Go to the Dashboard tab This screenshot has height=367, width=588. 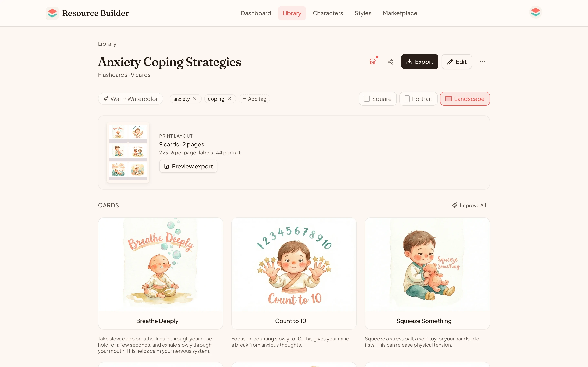tap(256, 13)
